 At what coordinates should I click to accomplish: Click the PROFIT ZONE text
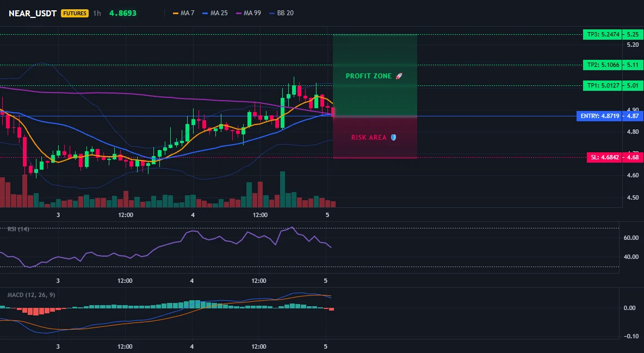tap(368, 76)
